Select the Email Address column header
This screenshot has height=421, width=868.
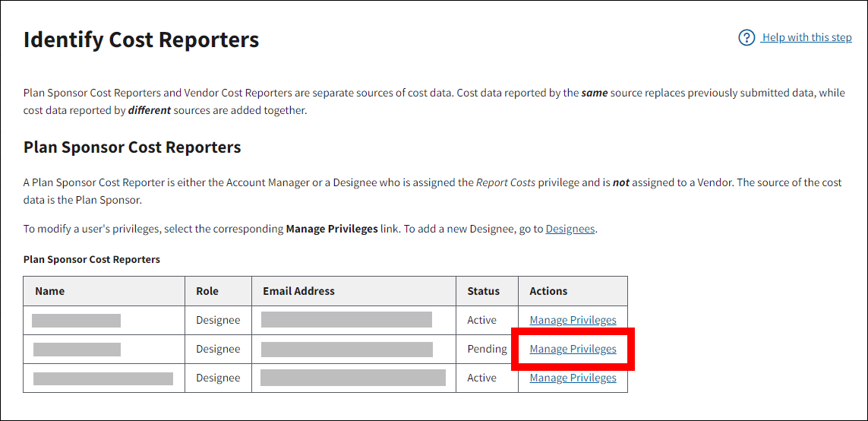[x=298, y=291]
